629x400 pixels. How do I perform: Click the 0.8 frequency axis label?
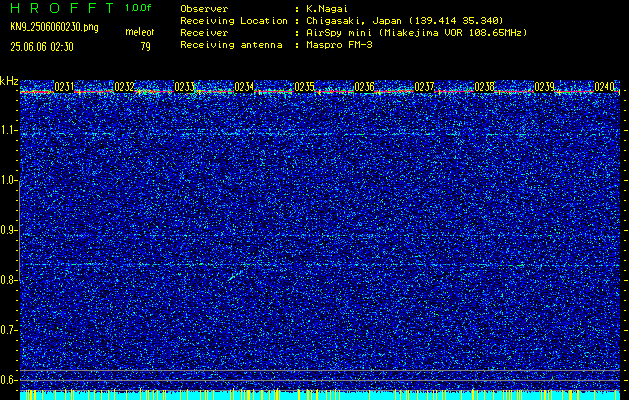coord(8,280)
